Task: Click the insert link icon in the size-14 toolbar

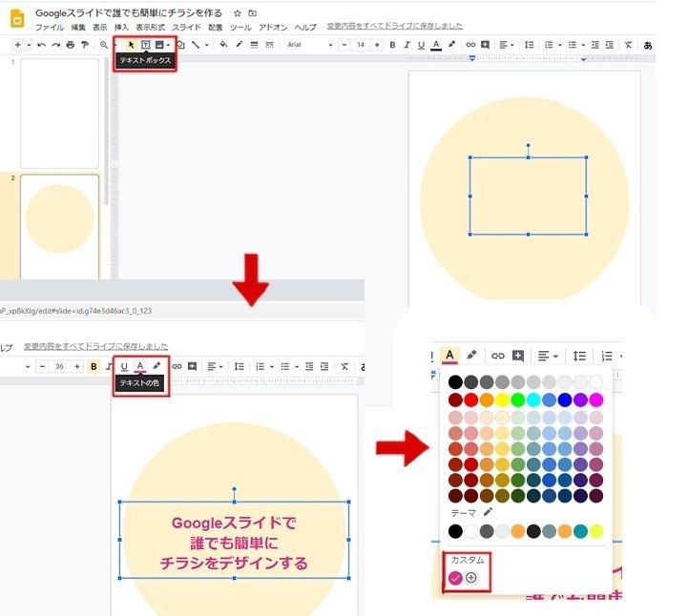Action: [x=470, y=45]
